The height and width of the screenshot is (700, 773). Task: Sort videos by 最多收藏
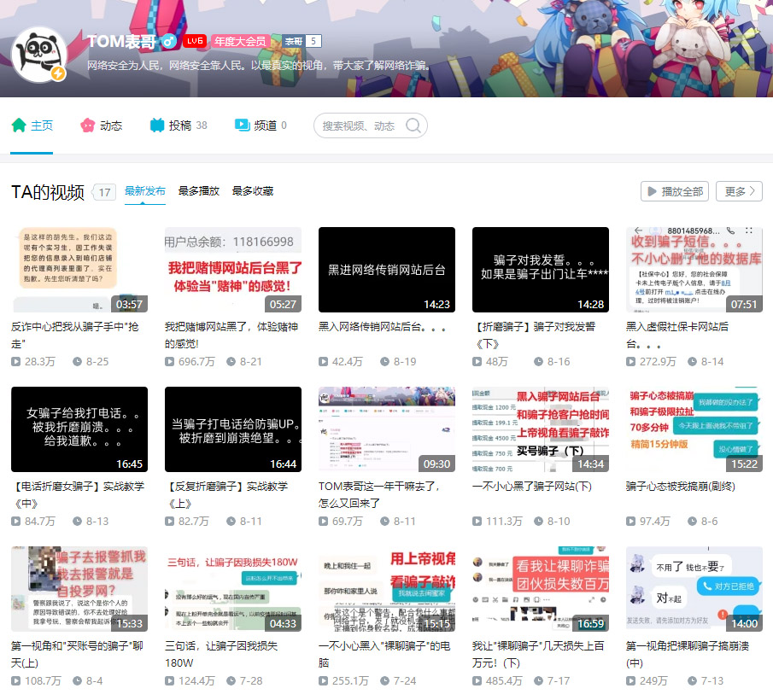pyautogui.click(x=253, y=191)
